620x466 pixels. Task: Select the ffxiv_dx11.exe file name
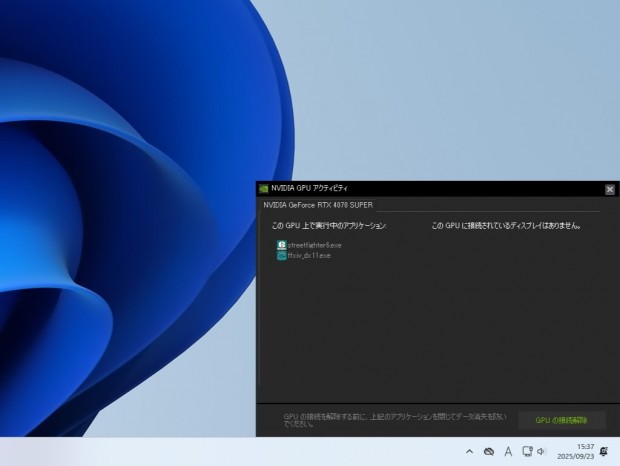coord(309,256)
